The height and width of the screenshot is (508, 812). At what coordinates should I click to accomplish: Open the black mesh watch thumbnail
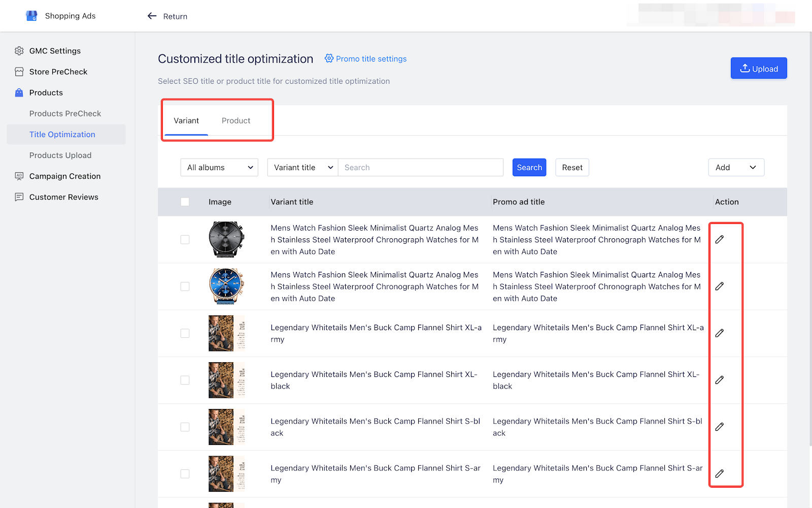pyautogui.click(x=227, y=239)
